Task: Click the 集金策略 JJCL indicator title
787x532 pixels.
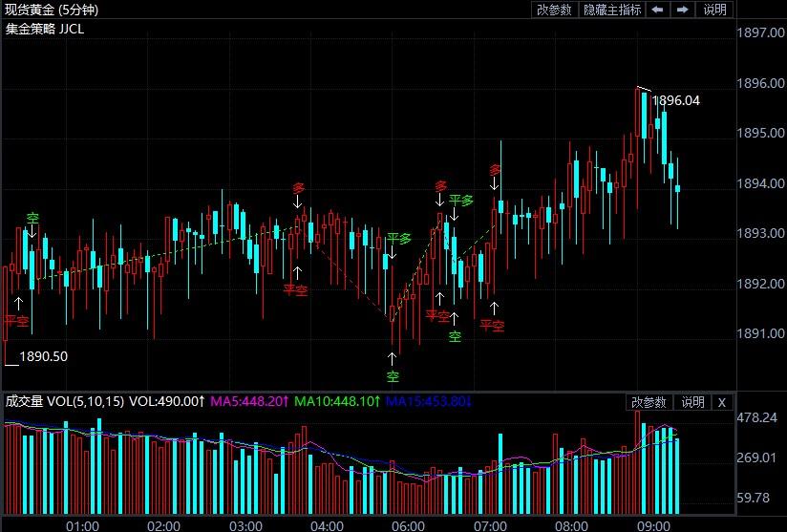Action: pos(45,29)
